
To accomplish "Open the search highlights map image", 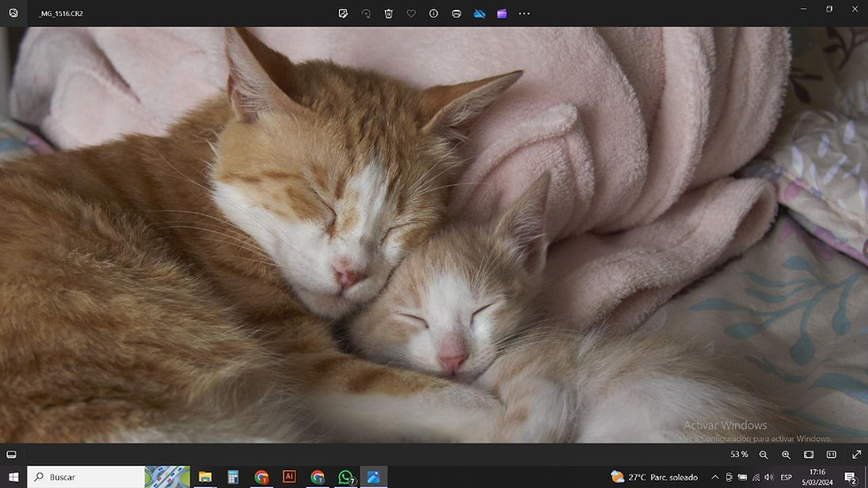I will click(167, 477).
